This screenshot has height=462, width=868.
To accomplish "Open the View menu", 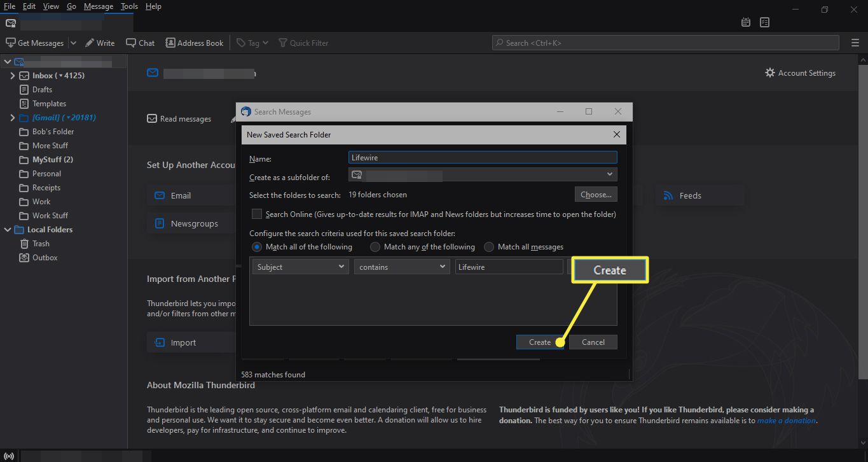I will click(x=51, y=6).
